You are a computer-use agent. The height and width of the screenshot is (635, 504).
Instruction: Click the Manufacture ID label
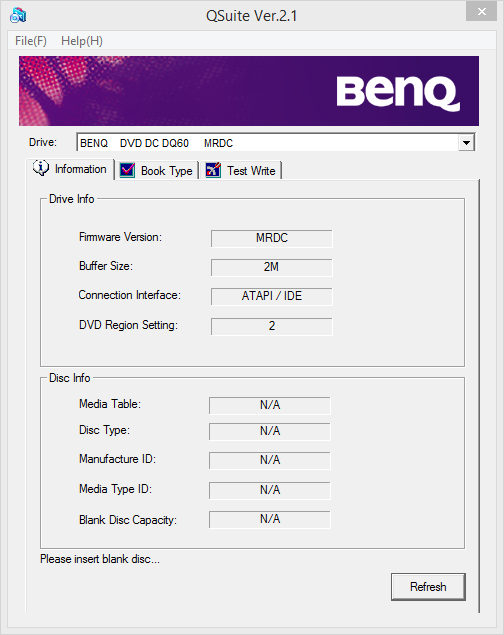117,459
